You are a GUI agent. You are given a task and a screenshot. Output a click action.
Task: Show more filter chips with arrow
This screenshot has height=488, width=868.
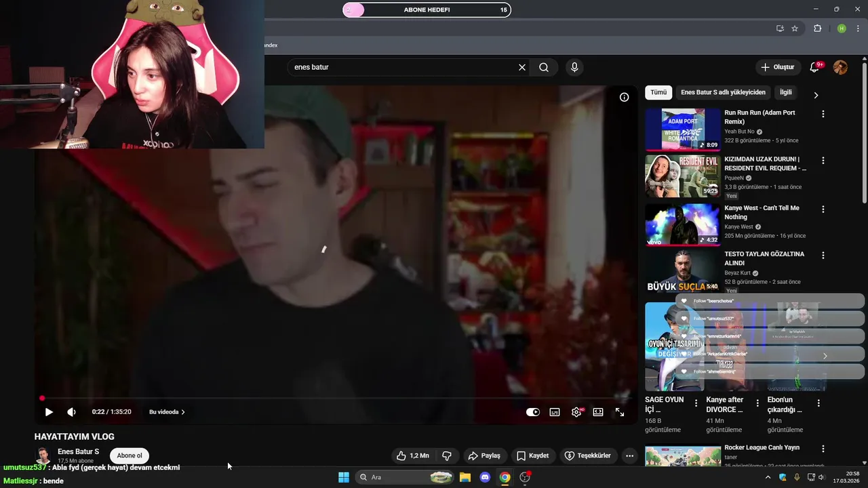(x=816, y=95)
